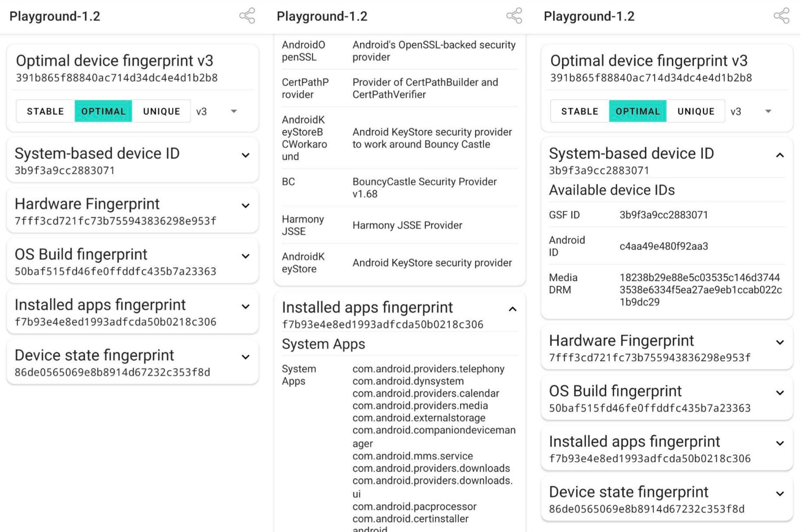Screen dimensions: 801x532
Task: Expand Hardware Fingerprint in right panel
Action: tap(780, 342)
